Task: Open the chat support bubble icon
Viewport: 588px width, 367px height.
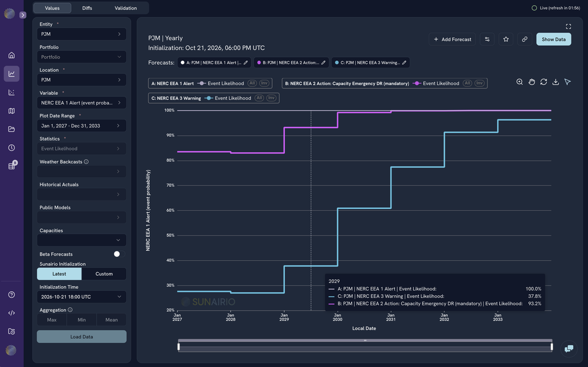Action: (x=569, y=349)
